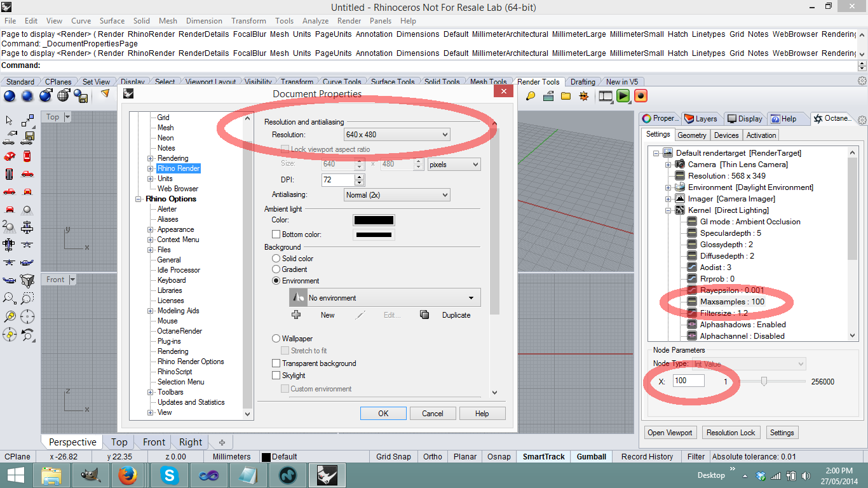Enable the Transparent background checkbox

click(276, 363)
